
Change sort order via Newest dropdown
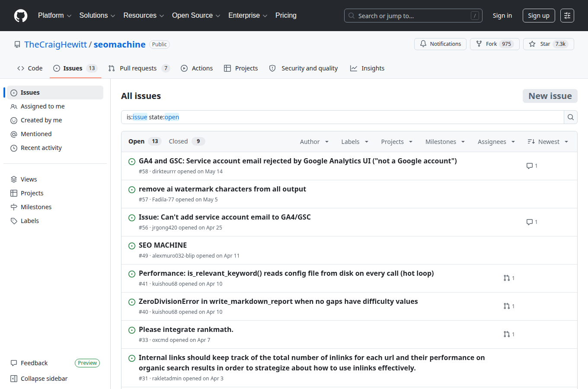coord(548,142)
